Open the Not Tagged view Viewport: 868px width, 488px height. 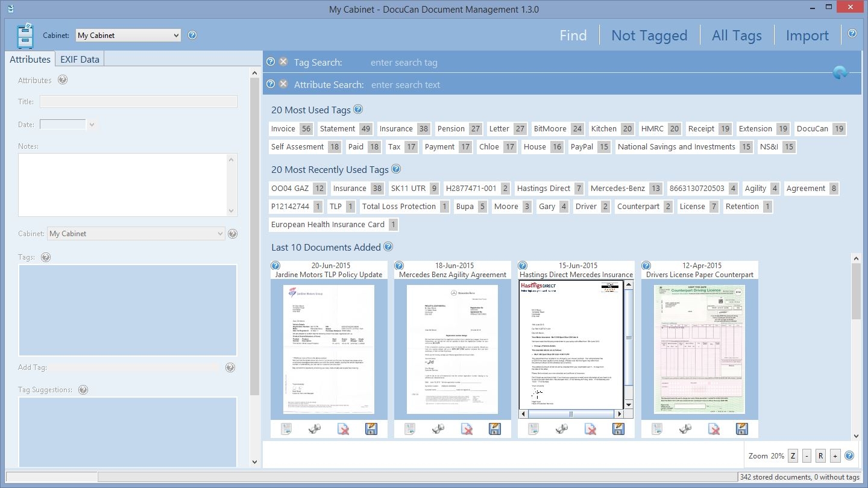pyautogui.click(x=649, y=36)
